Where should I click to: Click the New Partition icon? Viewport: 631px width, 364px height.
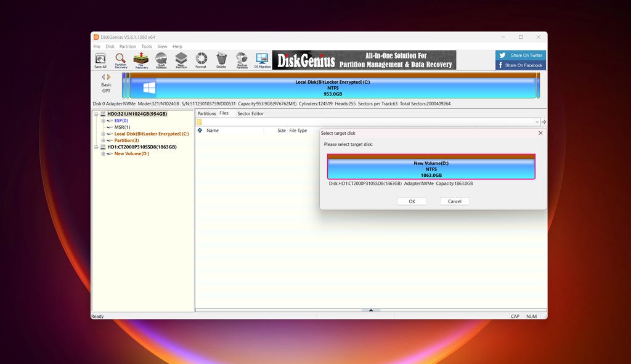tap(181, 60)
